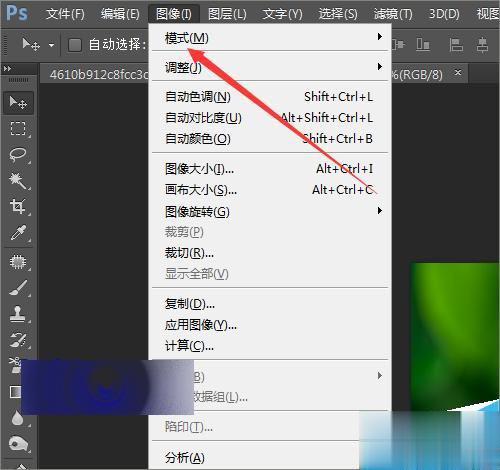500x470 pixels.
Task: Choose 自动色调(N) from menu
Action: (x=270, y=97)
